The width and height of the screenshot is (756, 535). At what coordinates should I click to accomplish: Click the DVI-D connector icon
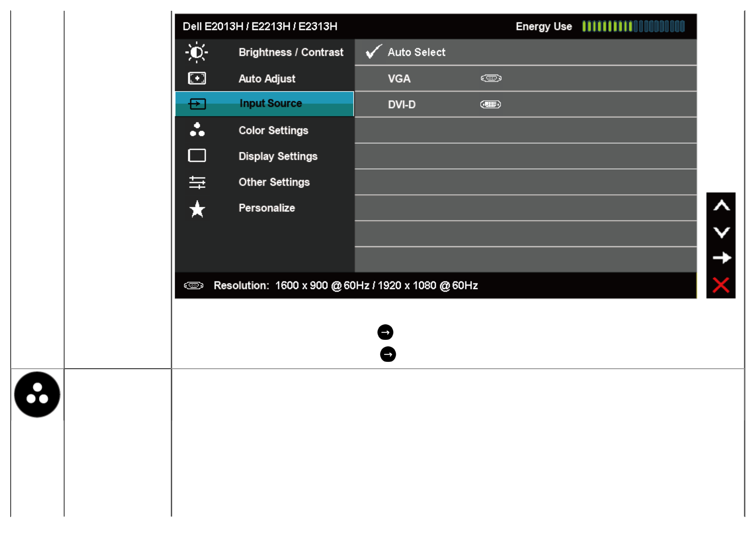pyautogui.click(x=491, y=104)
